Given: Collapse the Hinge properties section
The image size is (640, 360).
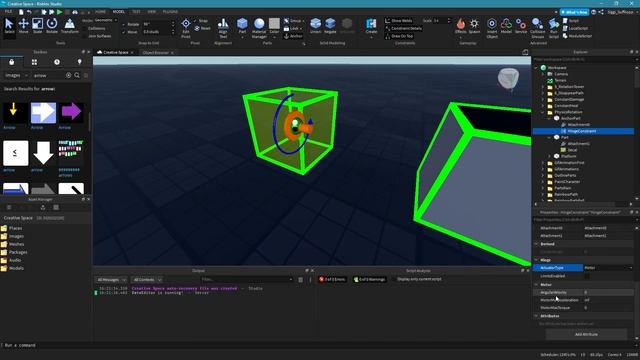Looking at the screenshot, I should click(536, 260).
